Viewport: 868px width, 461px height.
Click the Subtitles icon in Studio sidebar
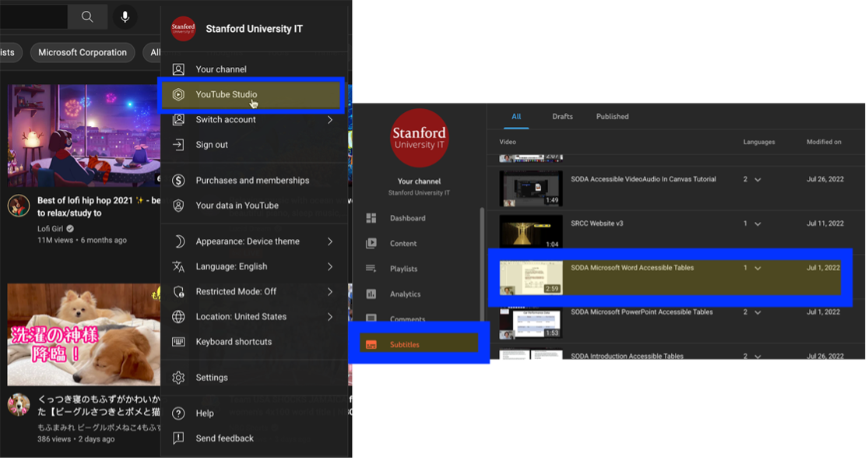tap(371, 345)
